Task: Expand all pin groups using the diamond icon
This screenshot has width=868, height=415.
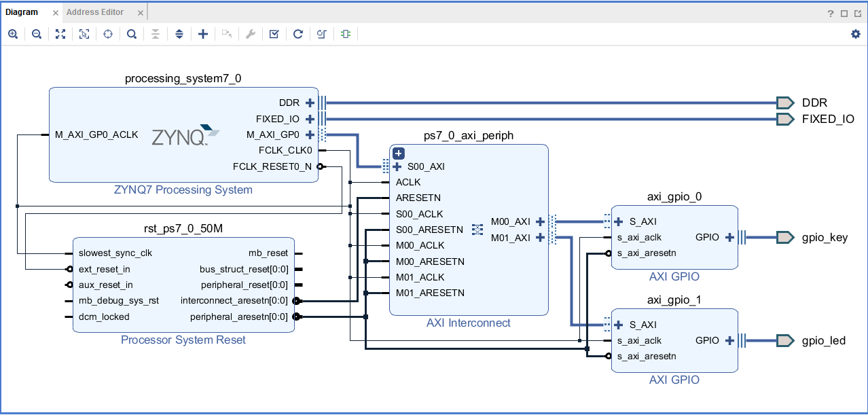Action: pos(179,34)
